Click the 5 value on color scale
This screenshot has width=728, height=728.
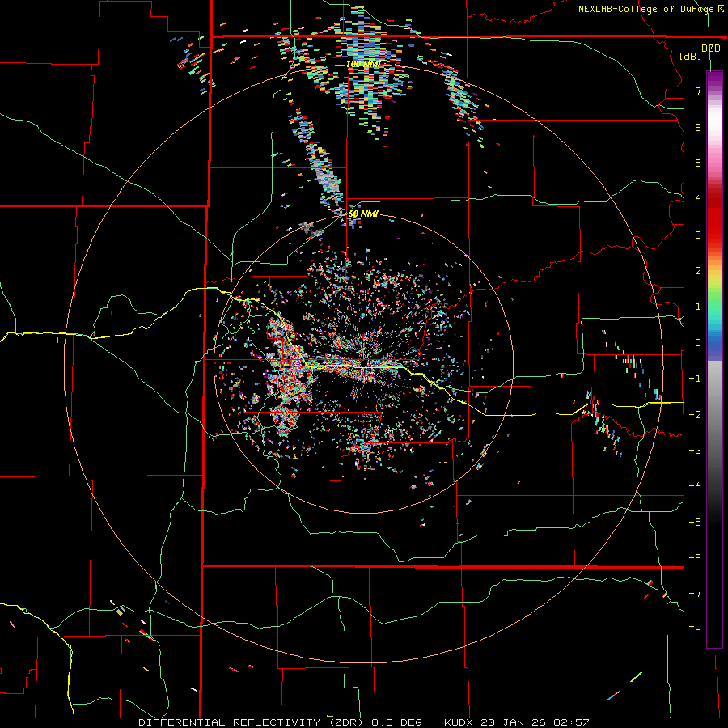(698, 163)
